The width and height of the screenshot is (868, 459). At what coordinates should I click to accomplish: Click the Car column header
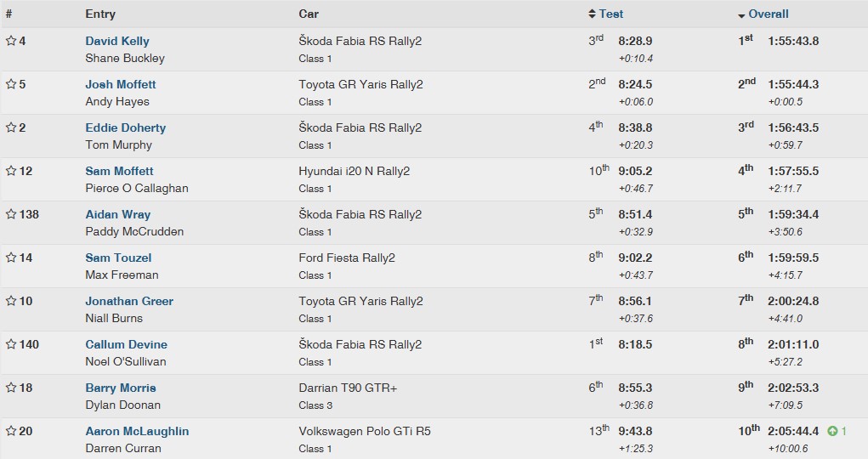pos(309,14)
